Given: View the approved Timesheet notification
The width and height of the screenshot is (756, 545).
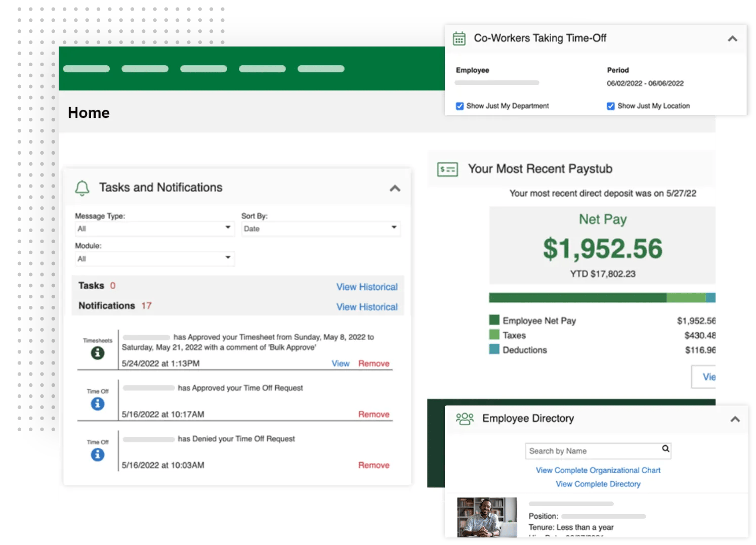Looking at the screenshot, I should (341, 364).
